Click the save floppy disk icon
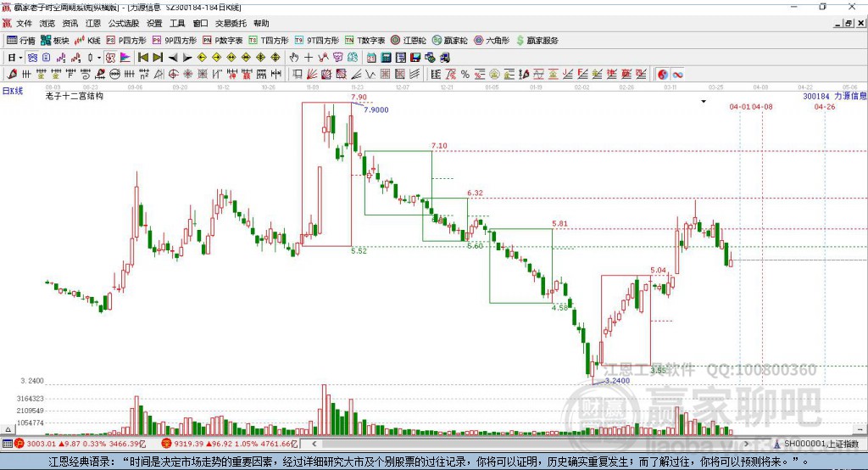 [415, 58]
